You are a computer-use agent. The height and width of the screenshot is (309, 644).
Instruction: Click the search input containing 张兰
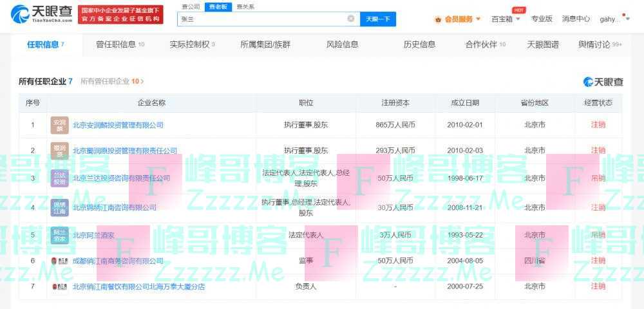click(x=269, y=19)
